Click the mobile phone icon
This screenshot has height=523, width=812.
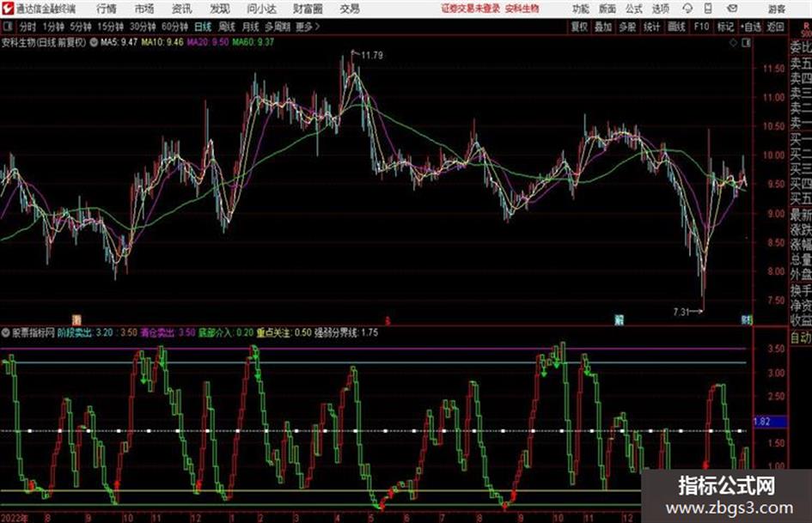pyautogui.click(x=708, y=9)
